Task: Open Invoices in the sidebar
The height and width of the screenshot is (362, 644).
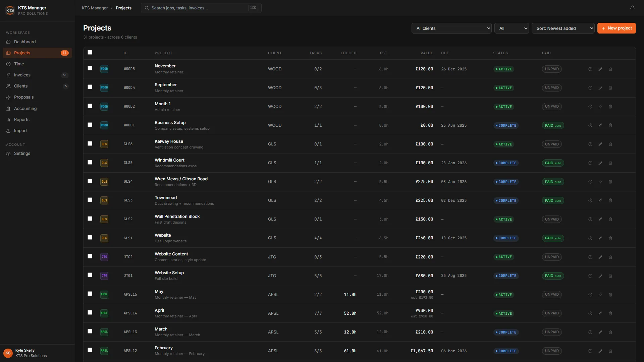Action: pyautogui.click(x=37, y=75)
